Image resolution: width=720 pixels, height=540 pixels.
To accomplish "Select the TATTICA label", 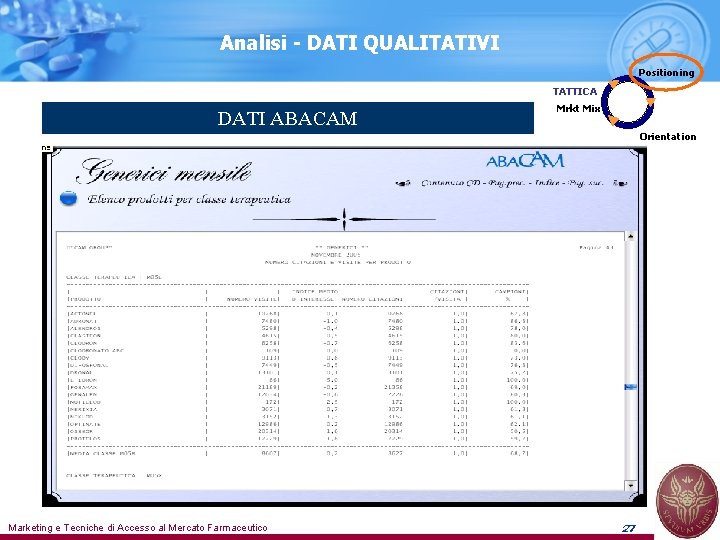I will pyautogui.click(x=575, y=91).
